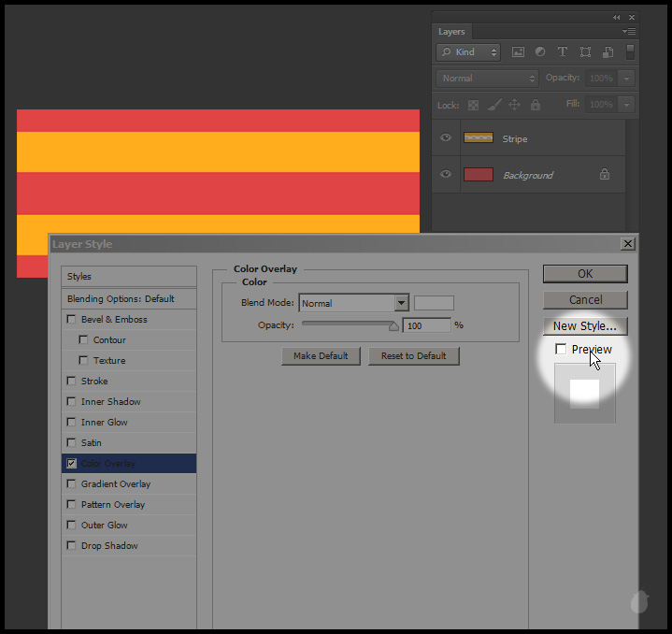
Task: Click the Reset to Default button
Action: click(x=414, y=356)
